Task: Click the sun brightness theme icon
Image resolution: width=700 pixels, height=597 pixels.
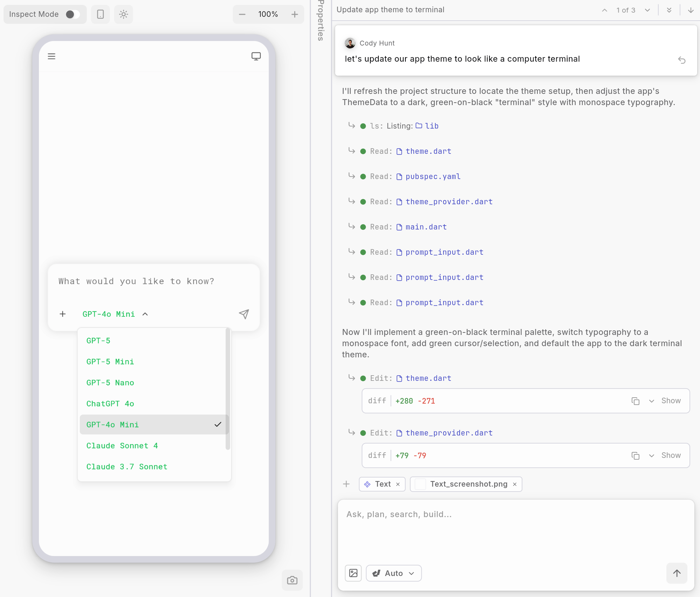Action: point(124,14)
